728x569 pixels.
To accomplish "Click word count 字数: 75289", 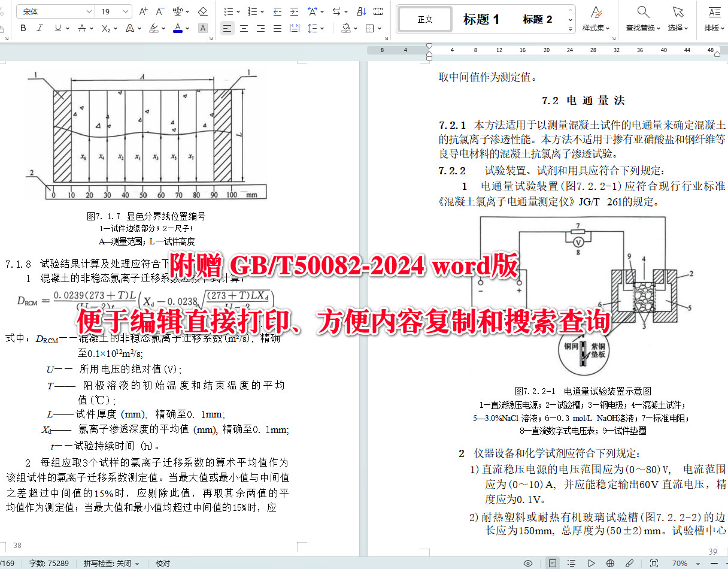I will tap(49, 563).
